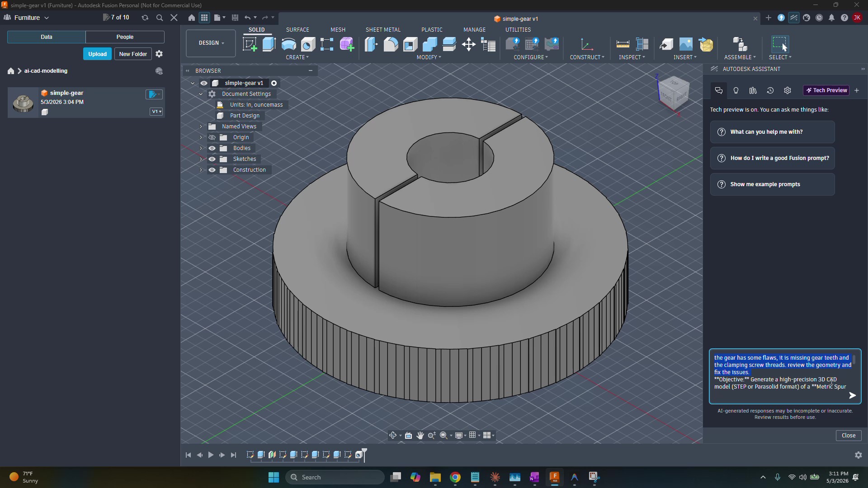The image size is (868, 488).
Task: Switch to the MESH tab
Action: (x=338, y=30)
